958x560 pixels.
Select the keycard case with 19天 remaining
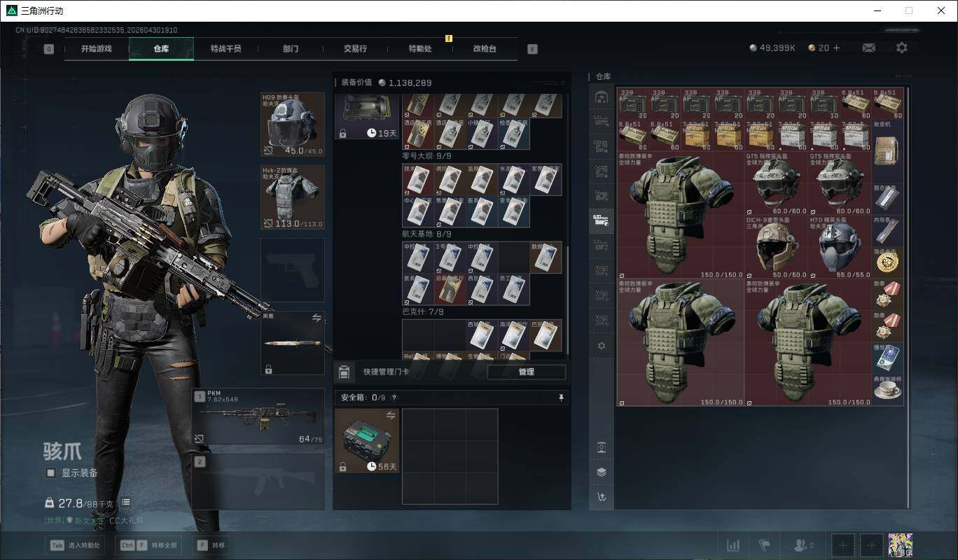coord(367,115)
